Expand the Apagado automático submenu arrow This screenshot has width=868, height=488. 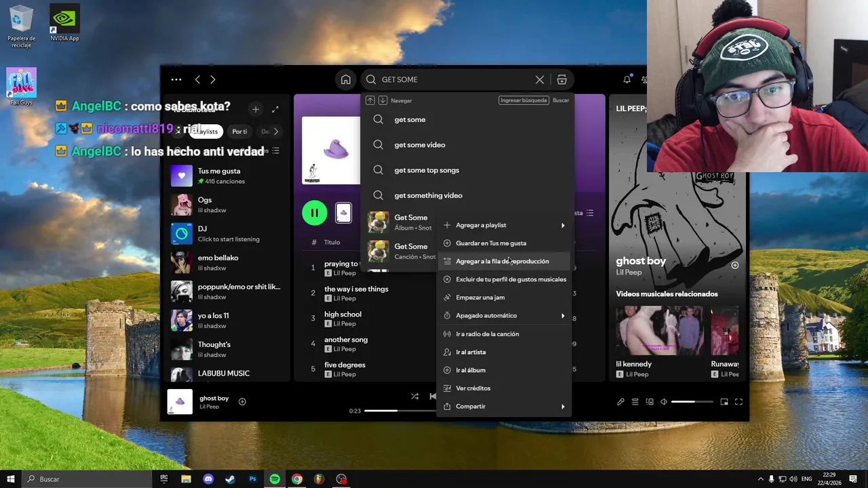tap(563, 316)
